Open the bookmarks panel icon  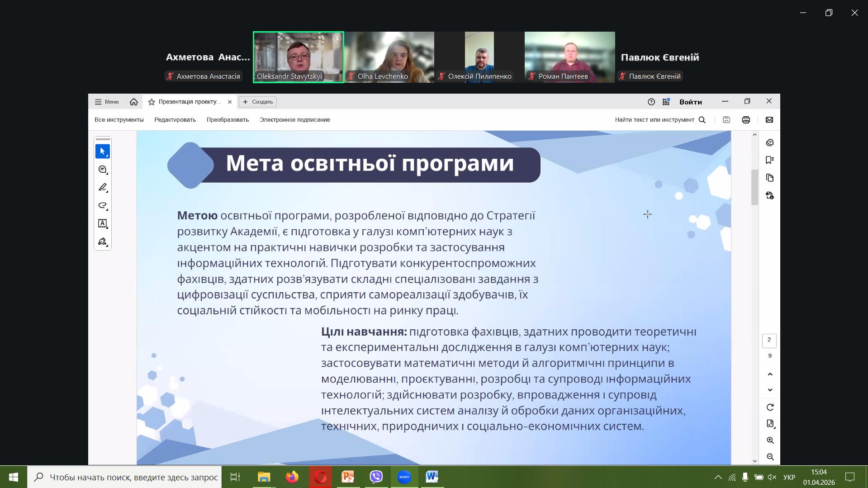point(770,160)
